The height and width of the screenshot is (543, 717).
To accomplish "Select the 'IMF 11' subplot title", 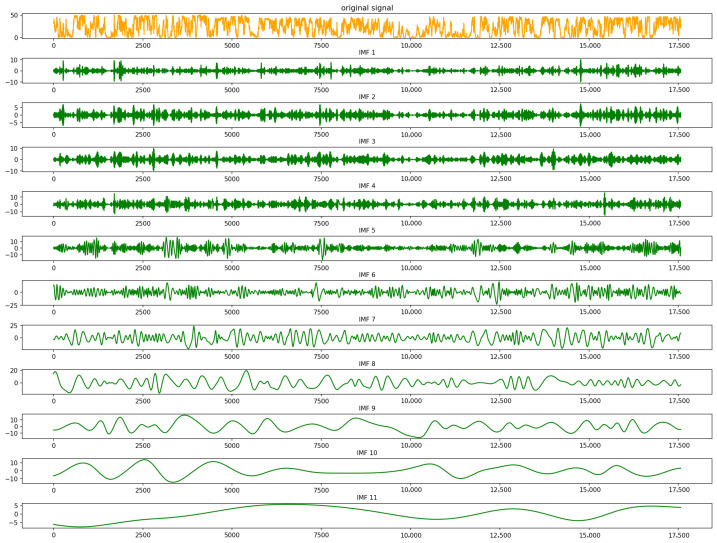I will point(367,497).
